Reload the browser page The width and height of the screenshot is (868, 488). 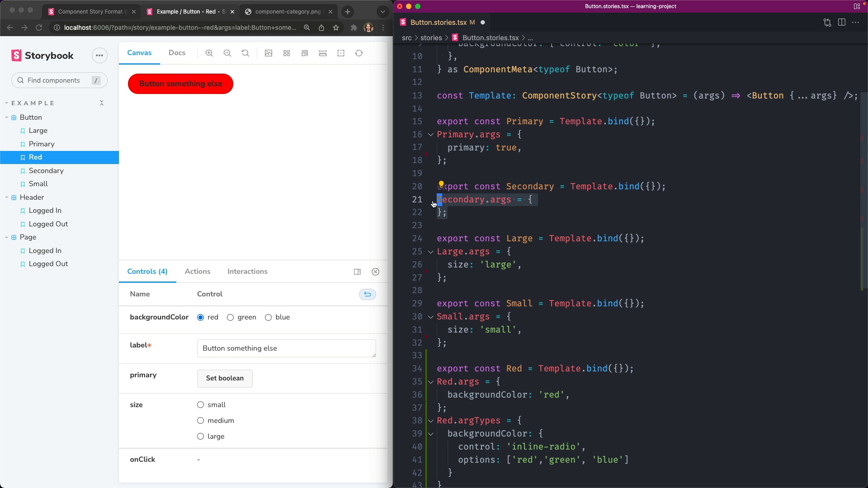point(39,28)
